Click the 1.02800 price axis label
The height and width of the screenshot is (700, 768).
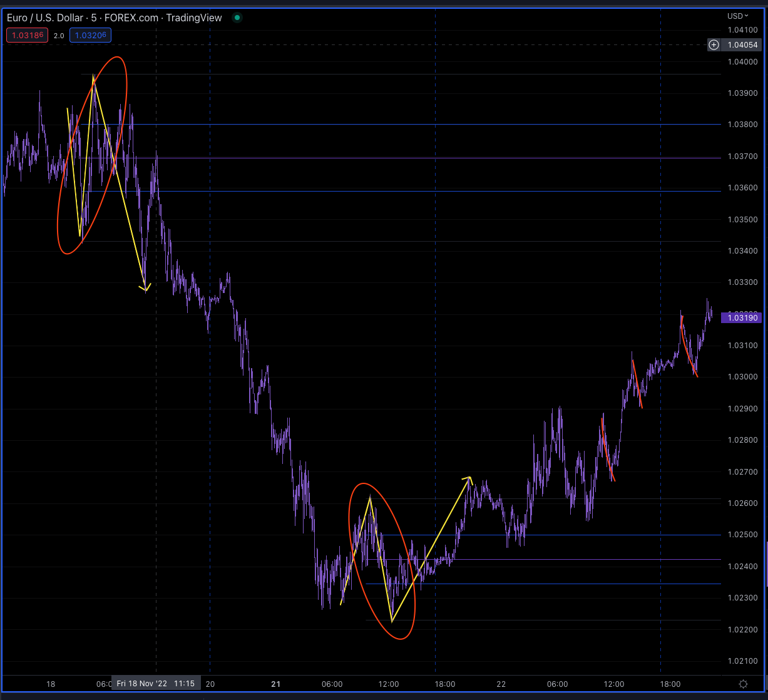(x=743, y=440)
